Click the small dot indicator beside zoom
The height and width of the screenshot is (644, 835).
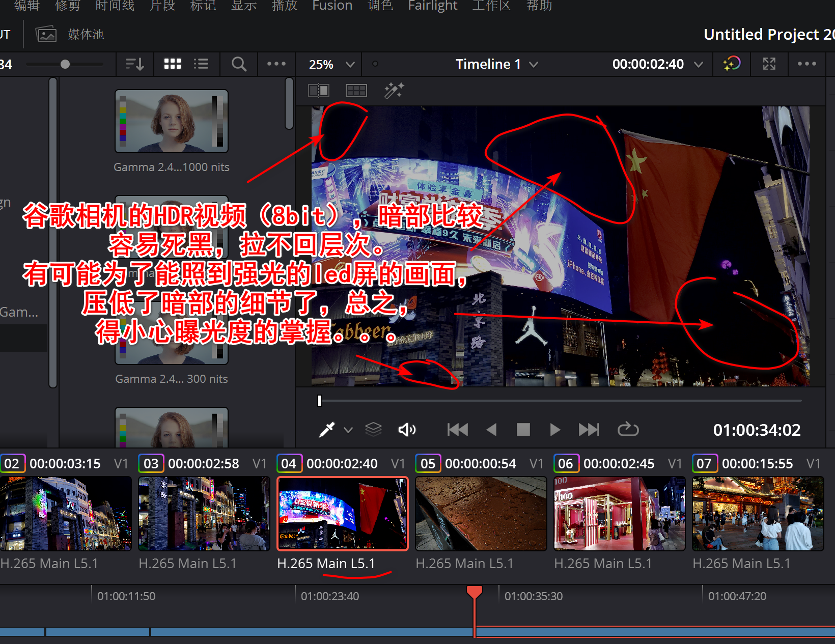[x=375, y=64]
